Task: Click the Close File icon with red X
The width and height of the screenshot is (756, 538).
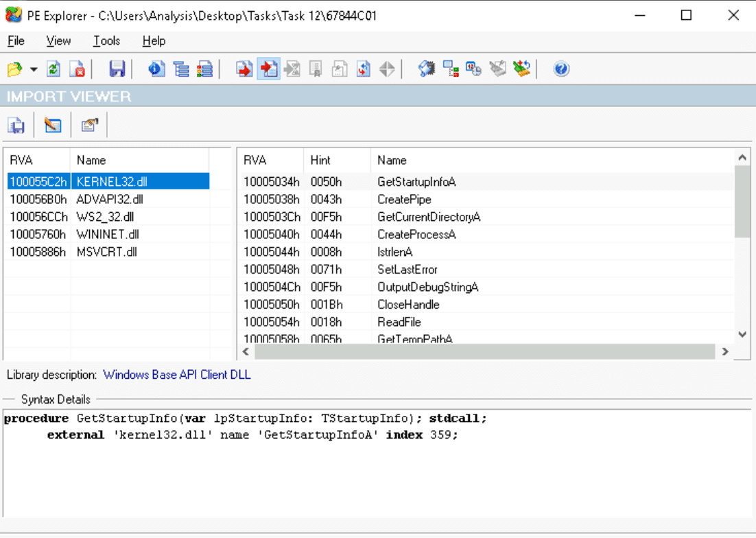Action: click(78, 69)
